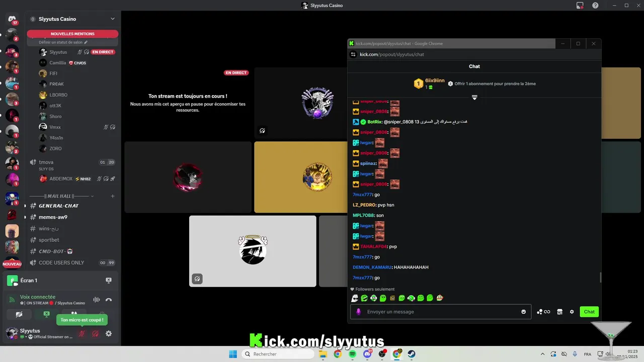The height and width of the screenshot is (362, 644).
Task: Open 6iix9iinn top gifter entry
Action: tap(429, 83)
